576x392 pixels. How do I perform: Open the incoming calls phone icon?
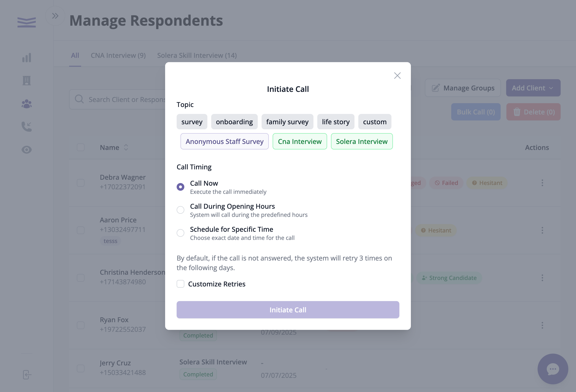tap(26, 127)
